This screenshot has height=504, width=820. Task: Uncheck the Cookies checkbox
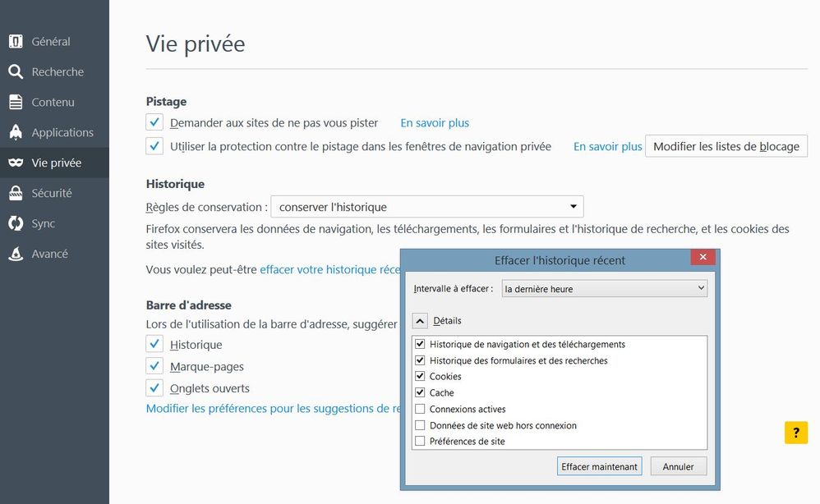[x=421, y=377]
